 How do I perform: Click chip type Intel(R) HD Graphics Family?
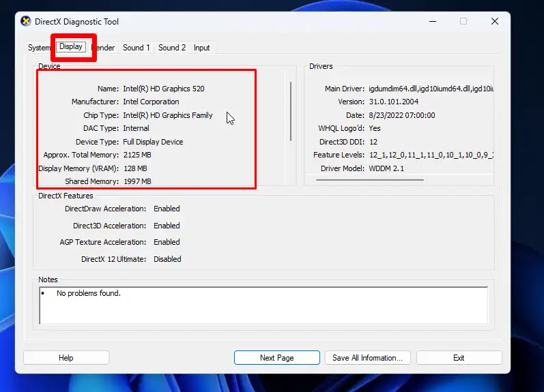pos(168,115)
